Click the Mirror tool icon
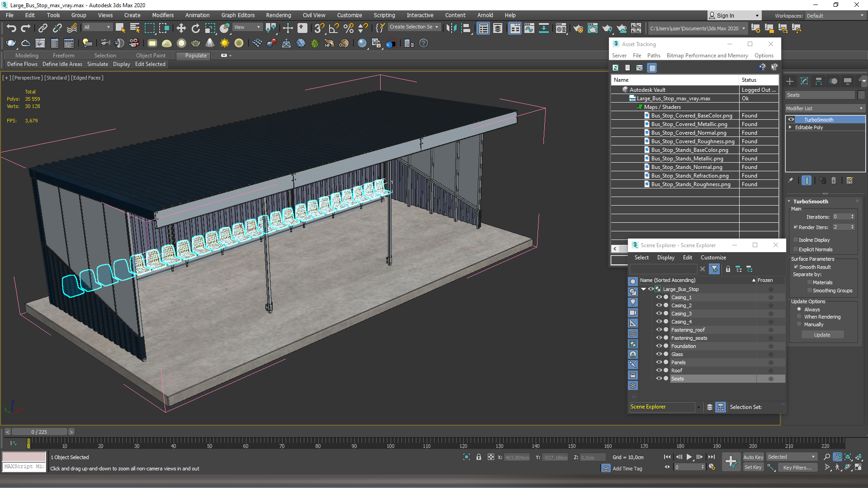The image size is (868, 488). 451,28
